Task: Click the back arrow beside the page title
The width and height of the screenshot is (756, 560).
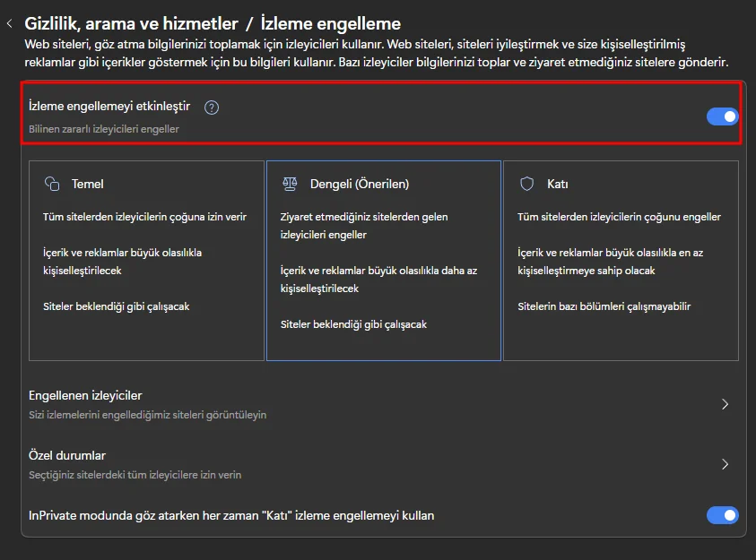Action: click(9, 24)
